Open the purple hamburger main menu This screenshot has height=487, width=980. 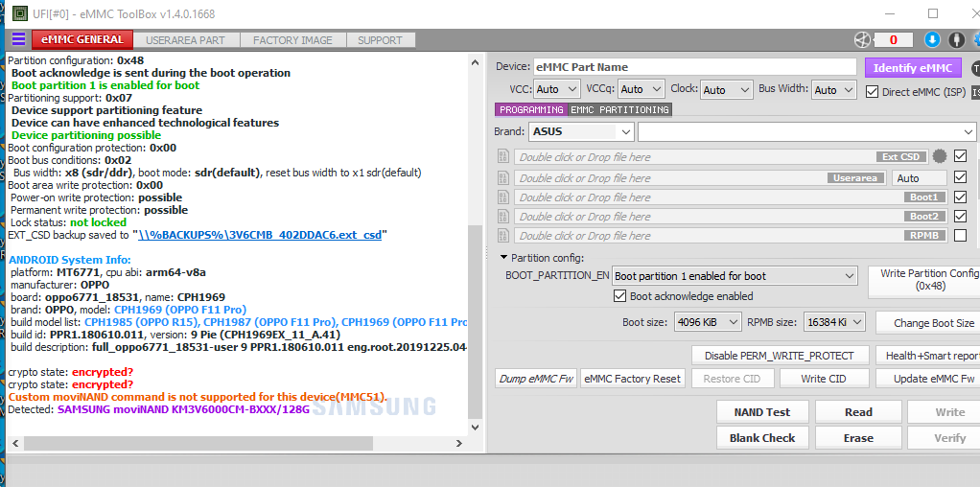click(x=19, y=39)
